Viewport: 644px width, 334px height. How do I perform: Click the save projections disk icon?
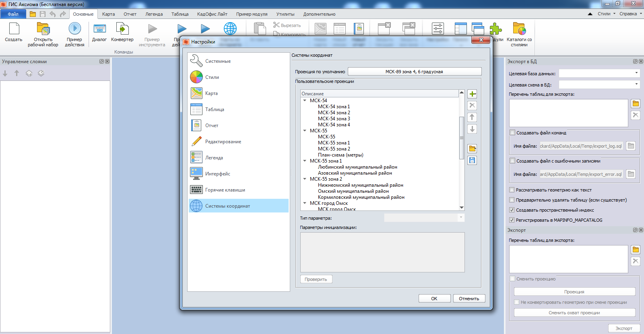[x=472, y=161]
